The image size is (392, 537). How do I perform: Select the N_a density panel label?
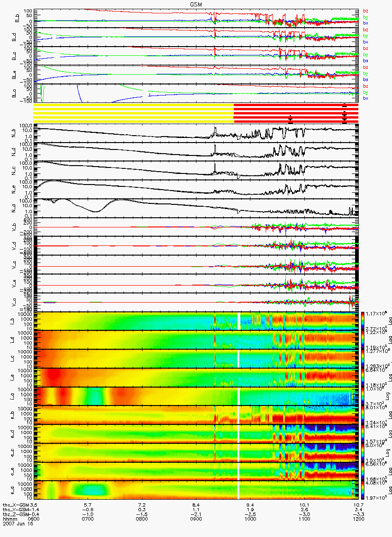click(x=14, y=208)
